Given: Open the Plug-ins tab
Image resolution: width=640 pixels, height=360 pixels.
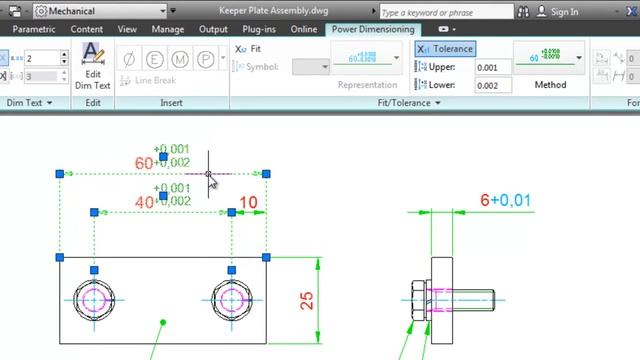Looking at the screenshot, I should coord(259,29).
